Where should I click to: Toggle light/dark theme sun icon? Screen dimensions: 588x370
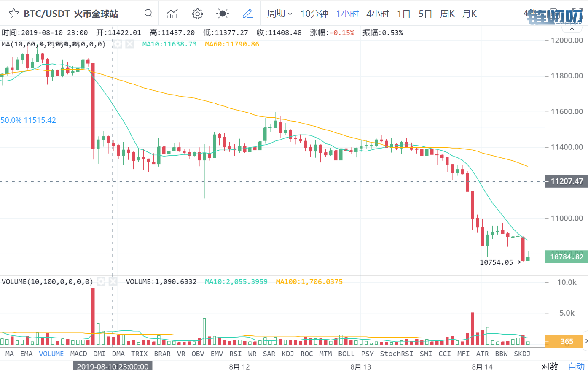(x=223, y=14)
